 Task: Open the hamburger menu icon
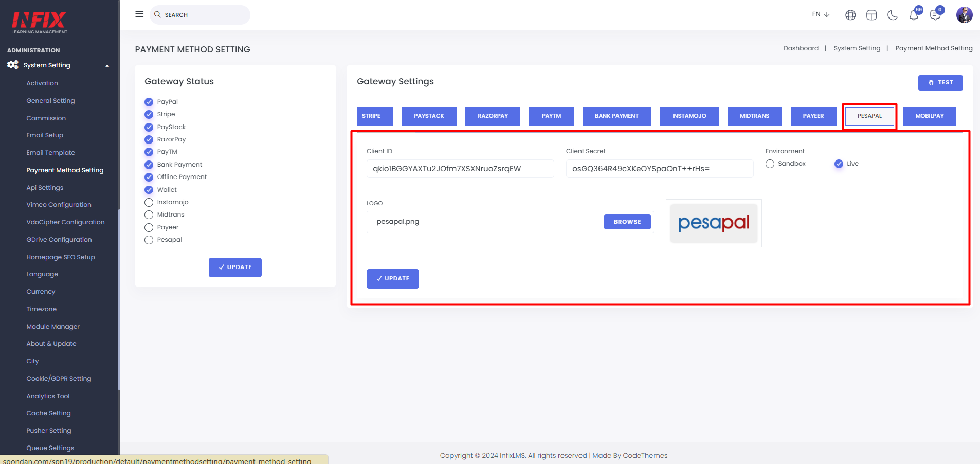pyautogui.click(x=139, y=14)
